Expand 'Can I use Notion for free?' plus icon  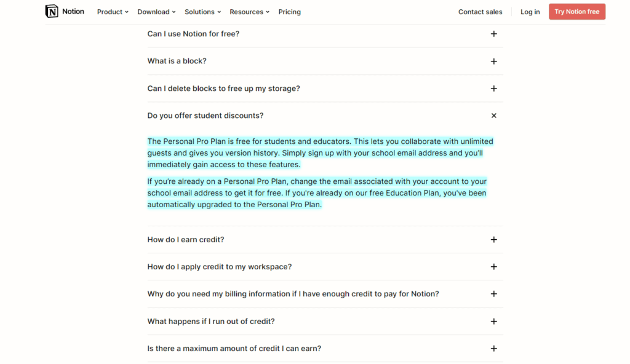[493, 34]
